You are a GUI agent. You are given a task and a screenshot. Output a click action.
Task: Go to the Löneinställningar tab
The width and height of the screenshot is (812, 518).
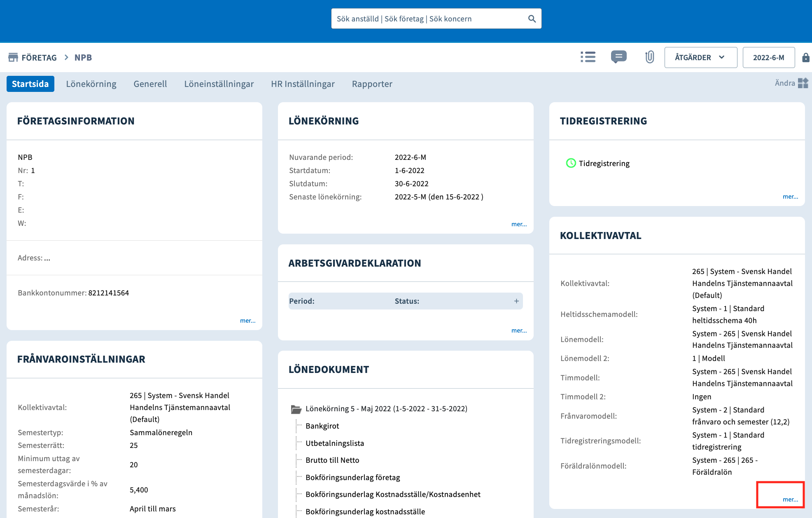[x=219, y=84]
